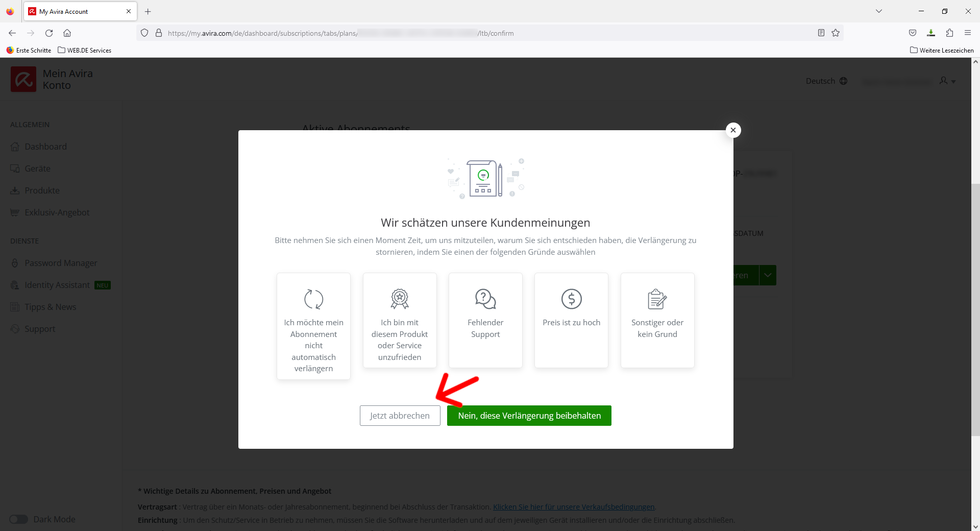Open 'Weitere Lesezeichen' bookmarks folder
This screenshot has height=531, width=980.
942,51
